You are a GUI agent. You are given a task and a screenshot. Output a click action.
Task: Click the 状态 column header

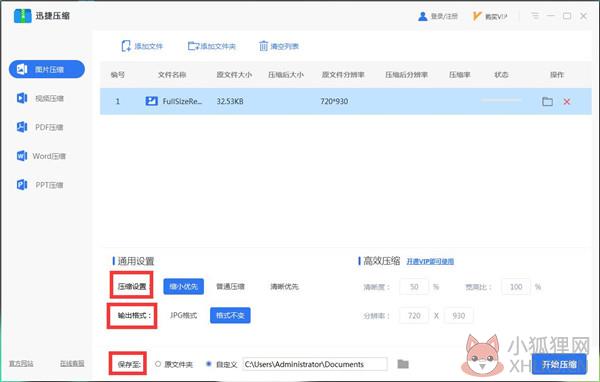[501, 75]
